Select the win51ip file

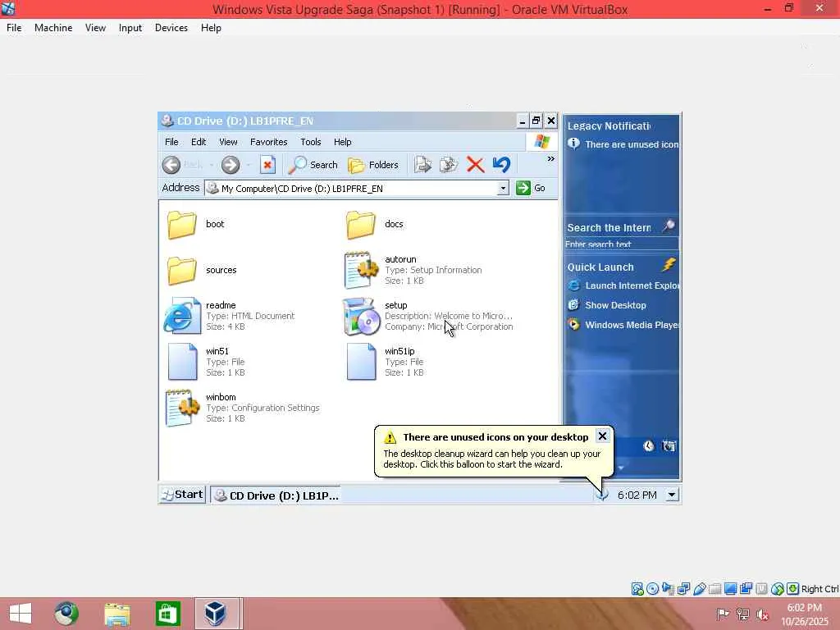point(361,362)
